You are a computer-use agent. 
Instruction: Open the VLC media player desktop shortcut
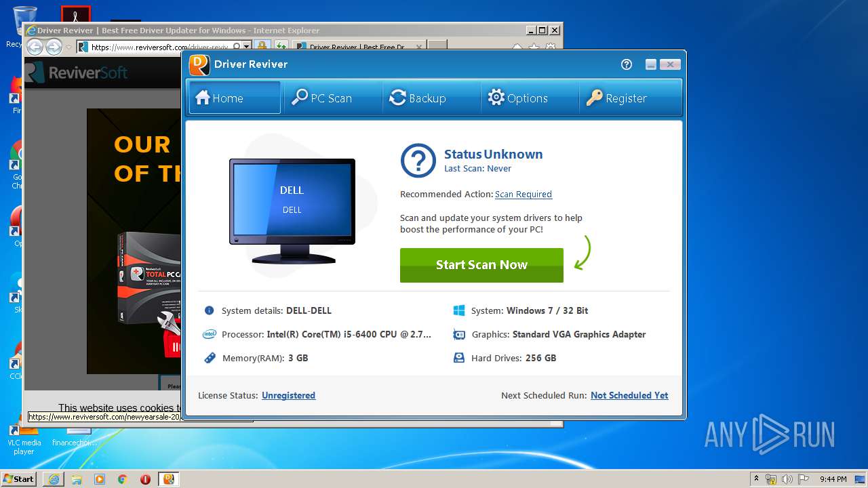click(24, 439)
